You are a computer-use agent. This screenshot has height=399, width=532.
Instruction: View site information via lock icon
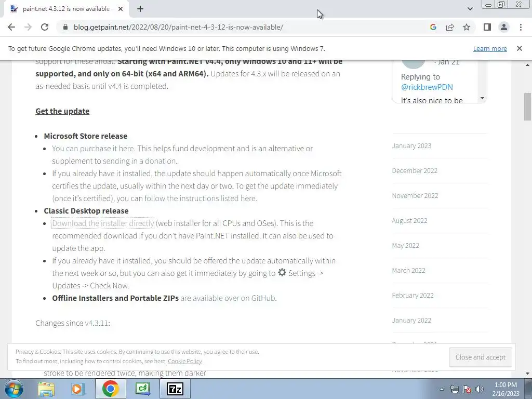point(65,27)
